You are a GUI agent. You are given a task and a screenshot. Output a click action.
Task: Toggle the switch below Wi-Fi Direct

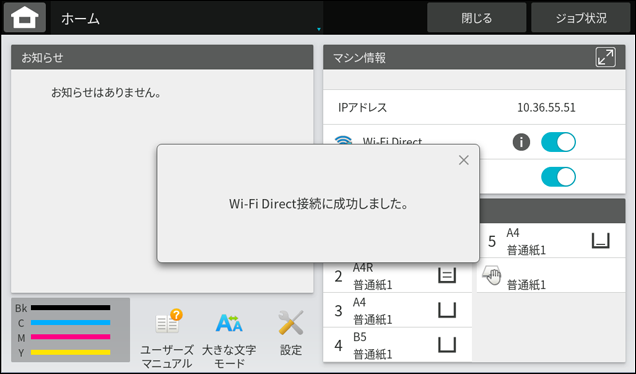coord(558,177)
